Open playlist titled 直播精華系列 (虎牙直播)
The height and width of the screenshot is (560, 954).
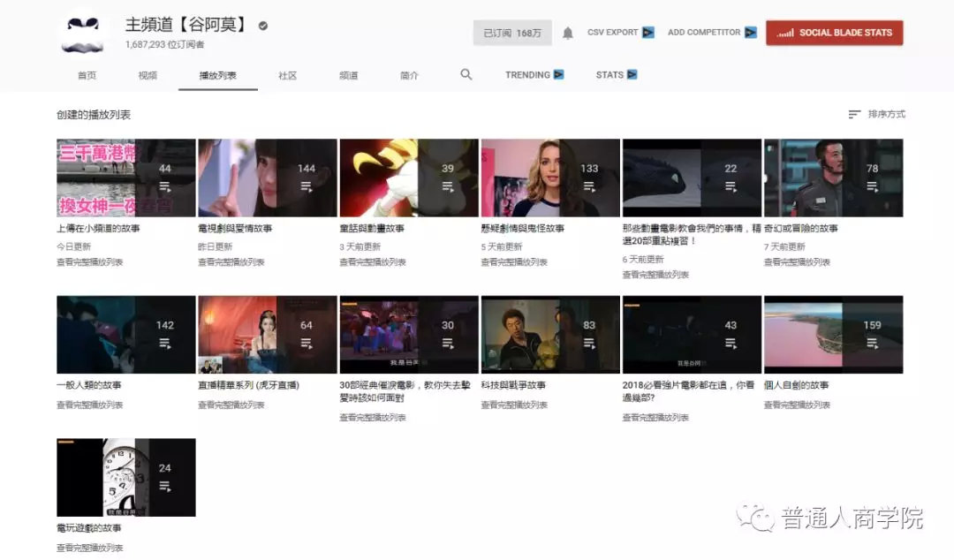(x=248, y=385)
